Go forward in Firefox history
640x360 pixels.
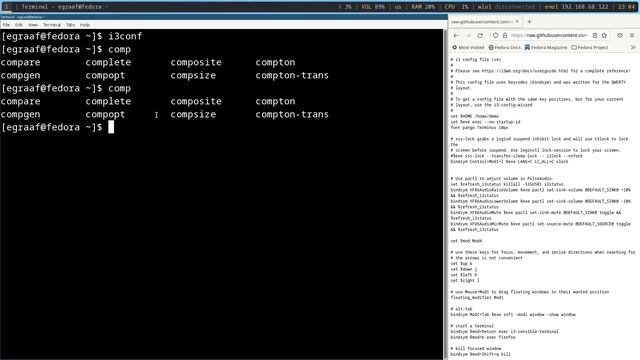click(468, 36)
